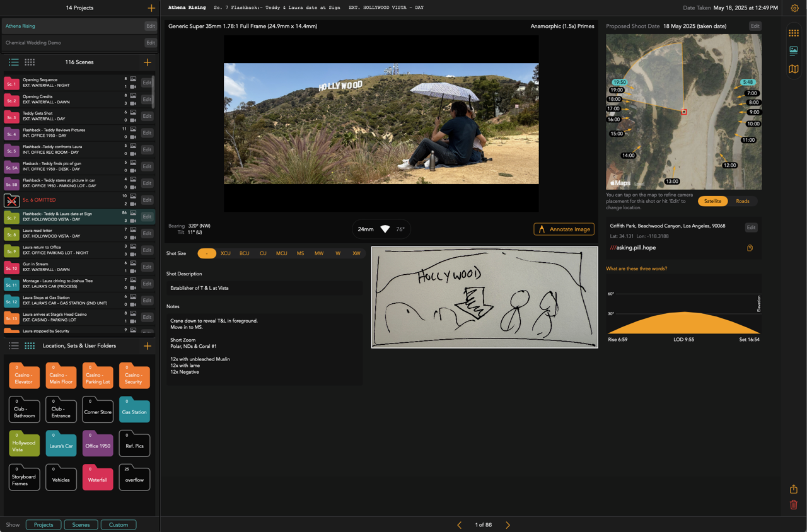Show Custom panel toggle

(x=119, y=525)
